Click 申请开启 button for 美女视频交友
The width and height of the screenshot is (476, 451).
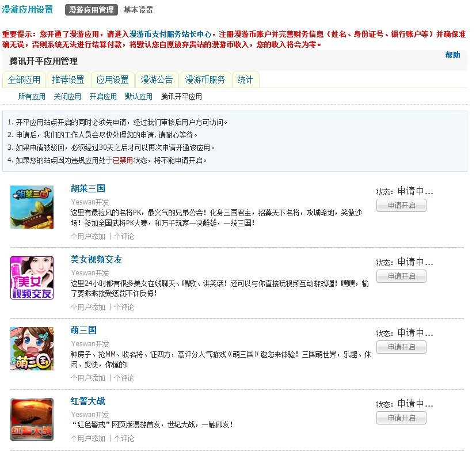[x=401, y=276]
